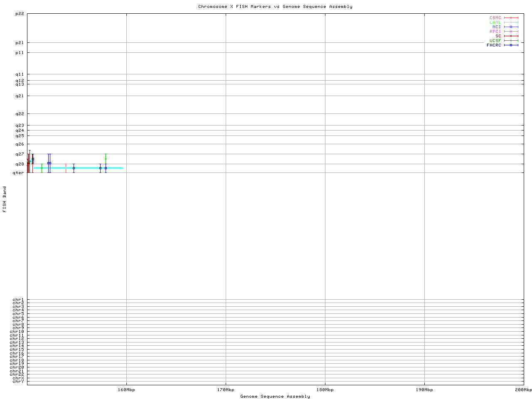Click the RPCI cross legend marker

[511, 32]
